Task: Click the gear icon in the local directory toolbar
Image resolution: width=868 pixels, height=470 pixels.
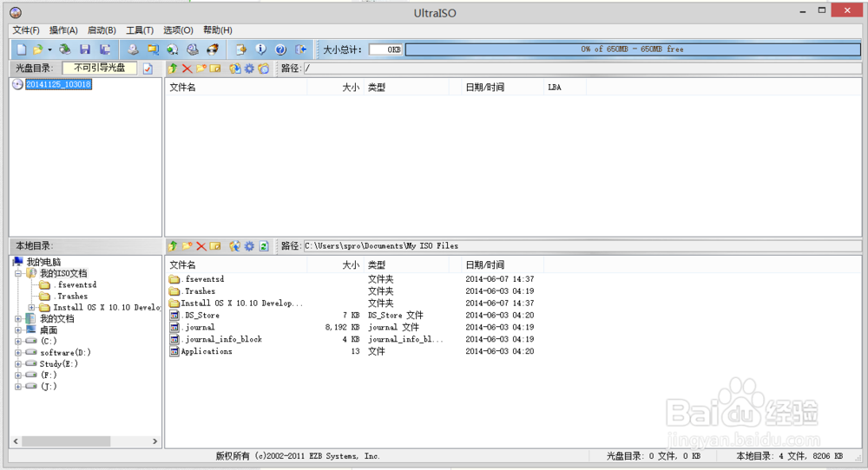Action: [x=250, y=246]
